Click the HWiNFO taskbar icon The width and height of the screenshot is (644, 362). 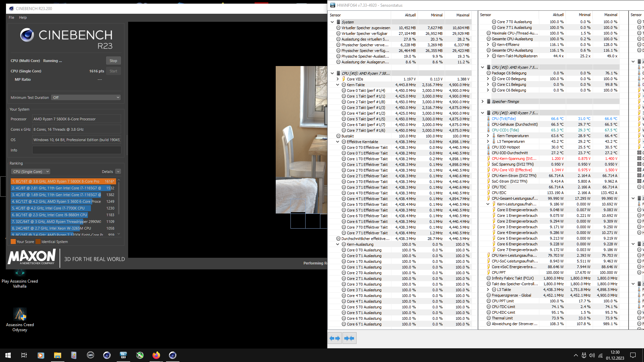[123, 355]
